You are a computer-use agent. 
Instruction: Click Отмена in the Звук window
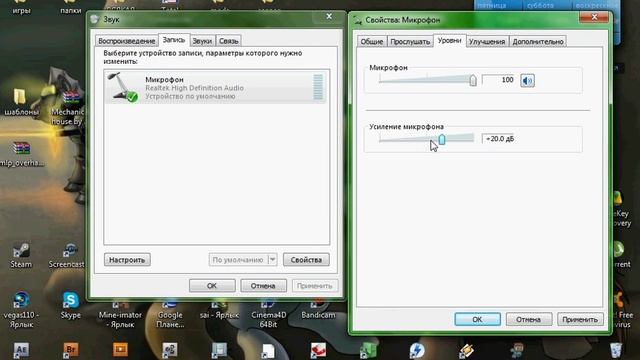(x=263, y=286)
